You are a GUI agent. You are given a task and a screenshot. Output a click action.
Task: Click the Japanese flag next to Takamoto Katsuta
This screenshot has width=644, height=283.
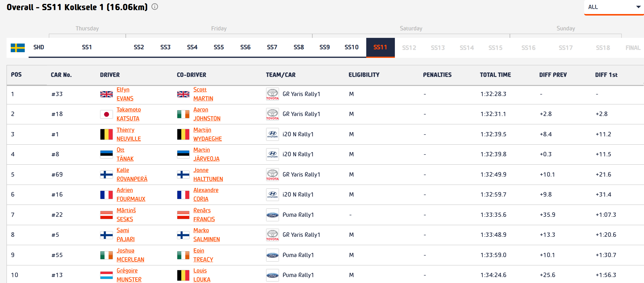click(x=106, y=115)
